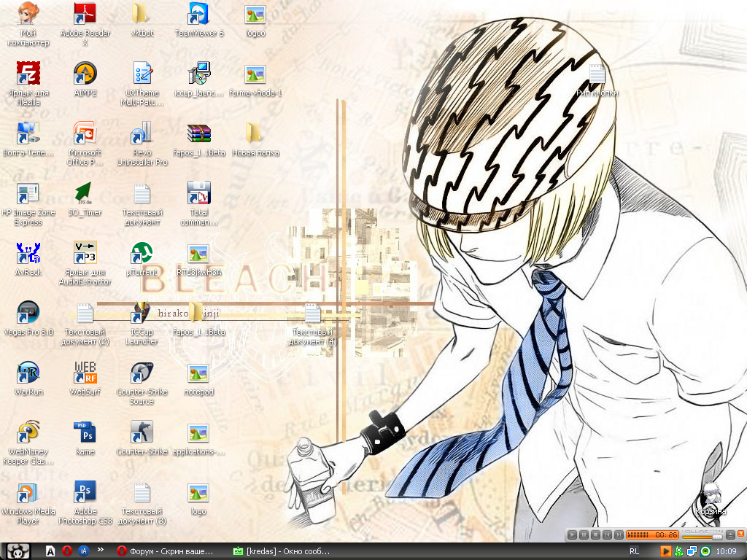Click the orange AIMP tray icon
The width and height of the screenshot is (747, 560).
pos(665,551)
